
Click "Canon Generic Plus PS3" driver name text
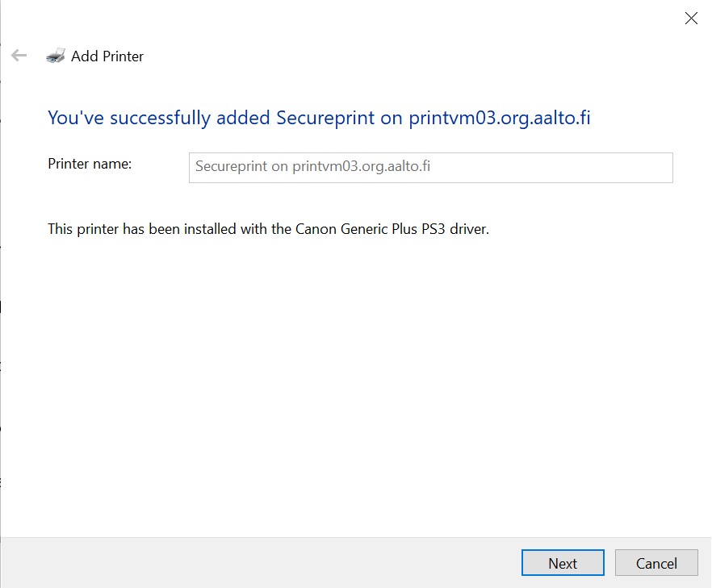pos(370,229)
